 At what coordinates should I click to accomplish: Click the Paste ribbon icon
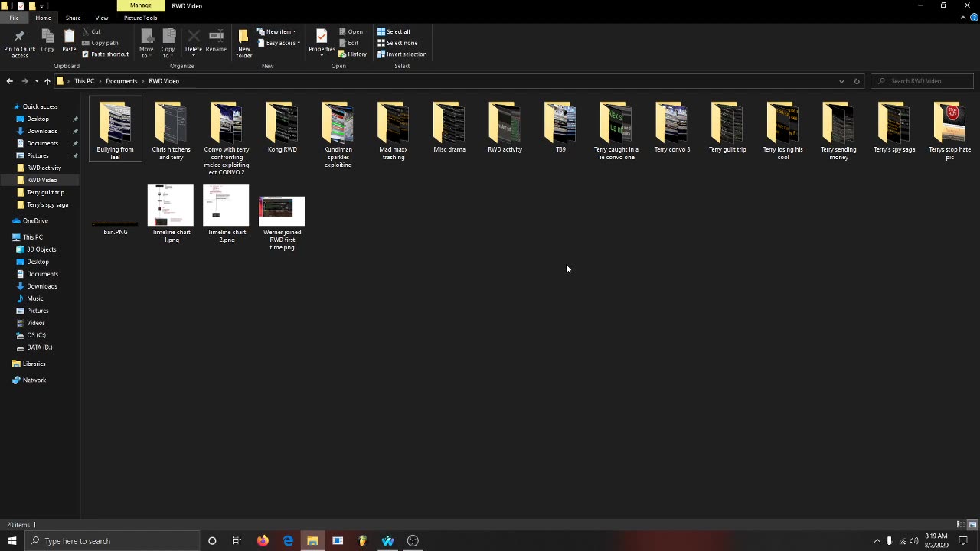click(x=69, y=41)
